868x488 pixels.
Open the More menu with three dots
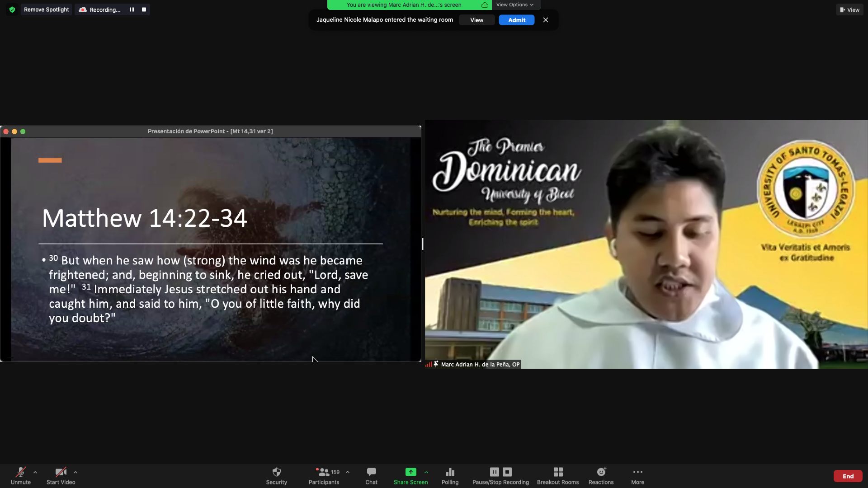(x=637, y=473)
